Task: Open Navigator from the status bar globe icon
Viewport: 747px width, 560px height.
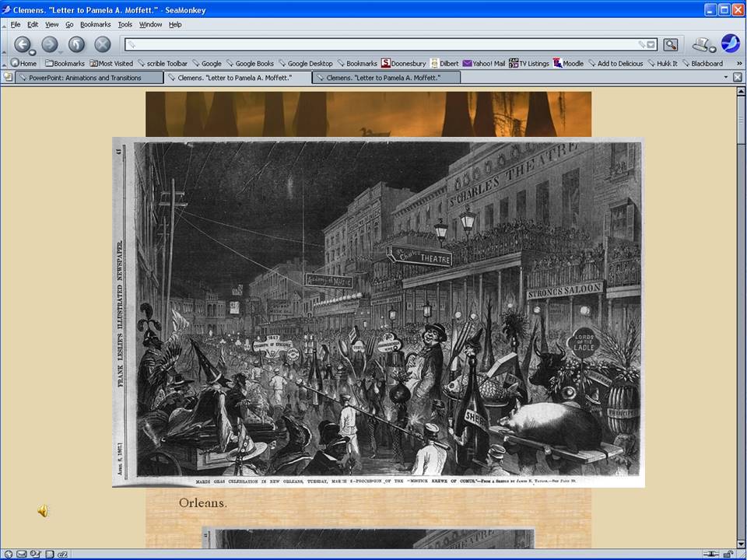Action: [9, 555]
